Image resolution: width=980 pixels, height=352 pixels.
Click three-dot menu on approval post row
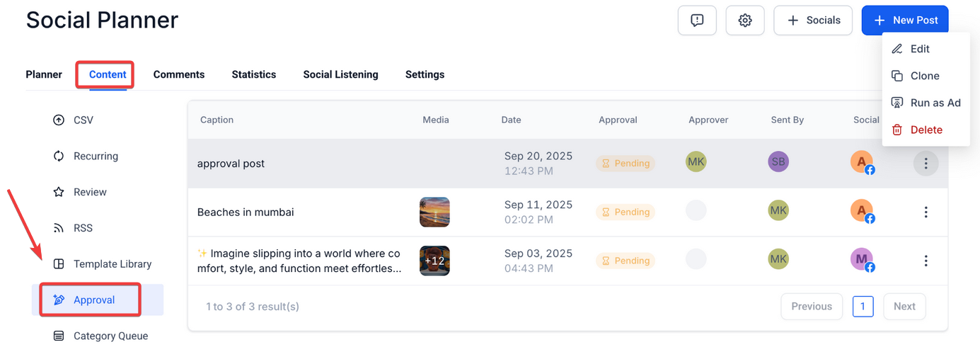(x=926, y=164)
